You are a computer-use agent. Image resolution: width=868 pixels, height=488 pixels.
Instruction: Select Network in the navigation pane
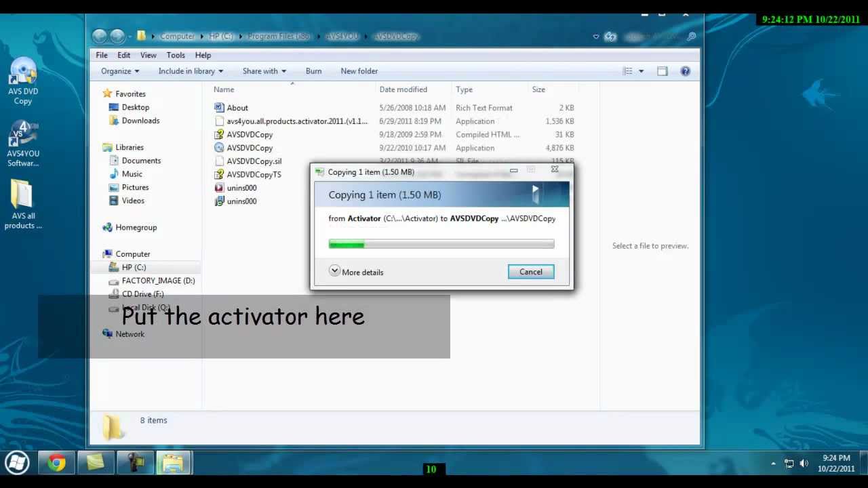(x=130, y=334)
